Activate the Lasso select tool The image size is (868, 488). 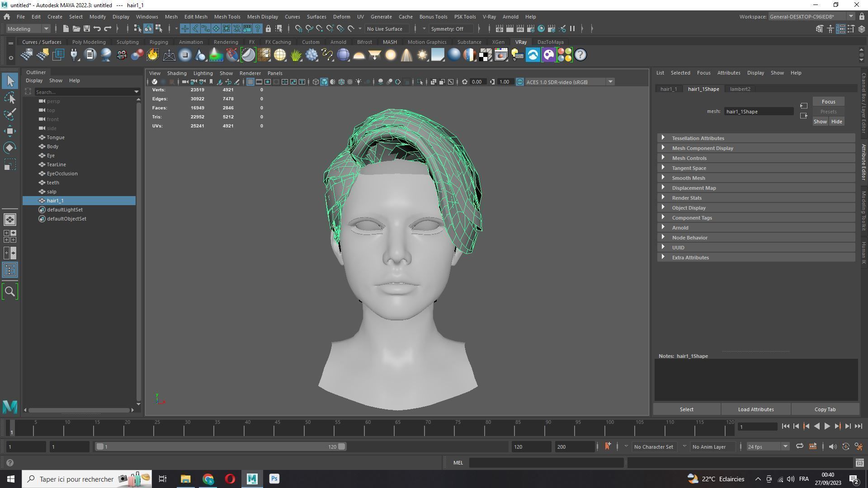click(10, 98)
